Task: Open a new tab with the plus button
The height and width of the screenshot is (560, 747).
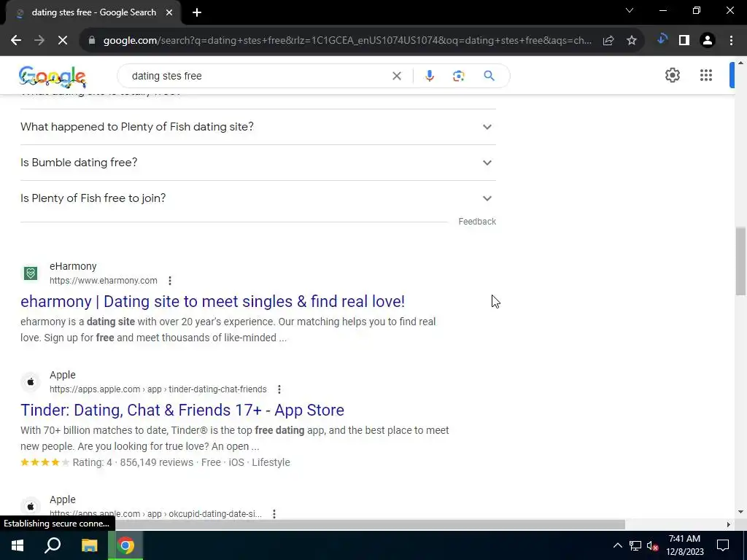Action: point(197,13)
